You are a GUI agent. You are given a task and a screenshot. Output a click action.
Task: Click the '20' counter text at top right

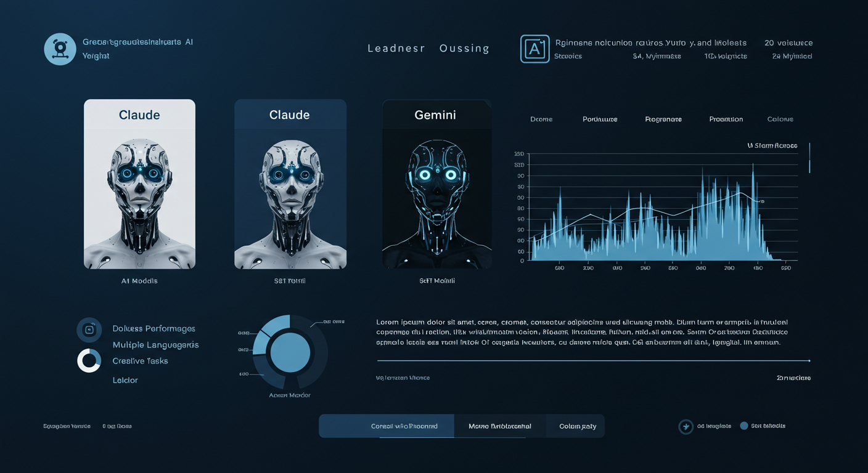[770, 43]
